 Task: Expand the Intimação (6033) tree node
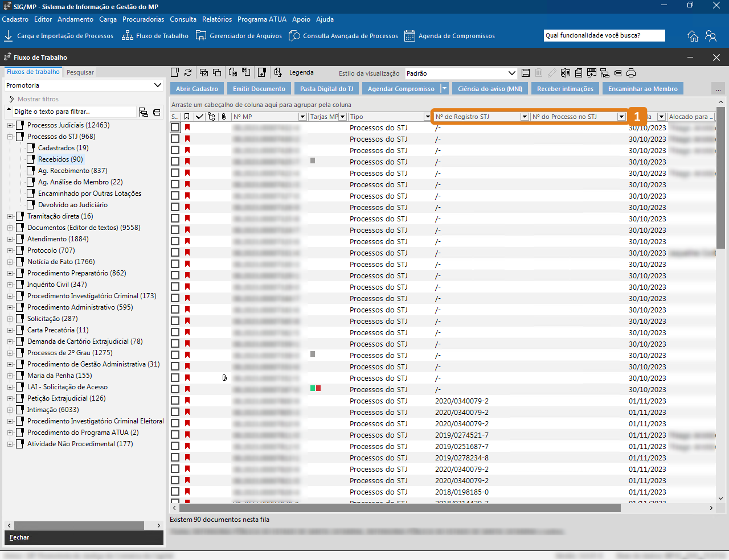click(x=10, y=410)
